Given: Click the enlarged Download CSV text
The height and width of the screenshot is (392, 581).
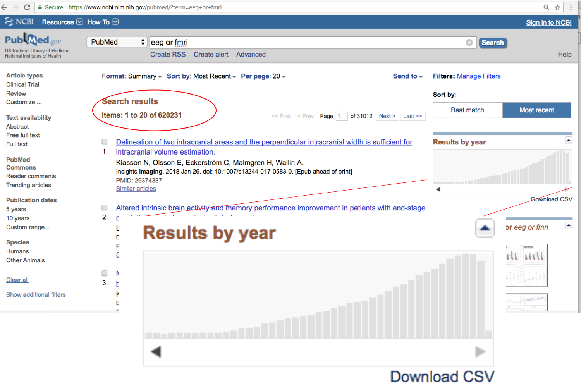Looking at the screenshot, I should tap(442, 377).
